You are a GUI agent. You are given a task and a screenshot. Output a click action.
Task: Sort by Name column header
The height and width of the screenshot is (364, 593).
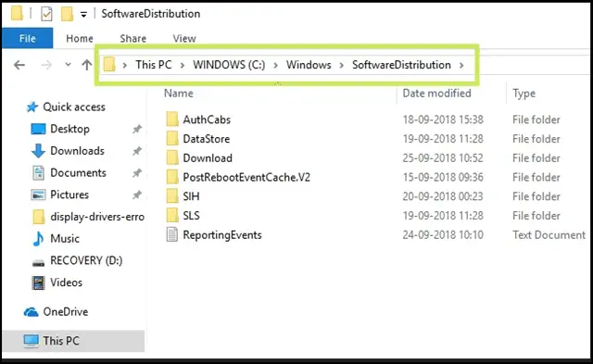pyautogui.click(x=179, y=93)
